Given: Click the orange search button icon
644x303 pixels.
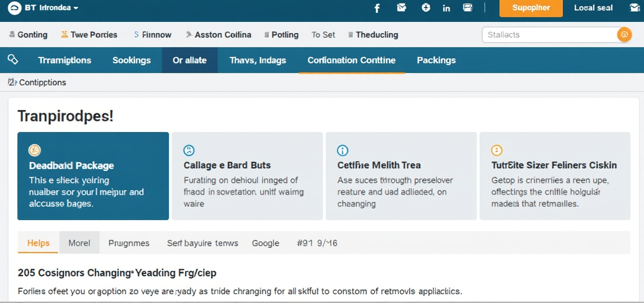Looking at the screenshot, I should [624, 34].
